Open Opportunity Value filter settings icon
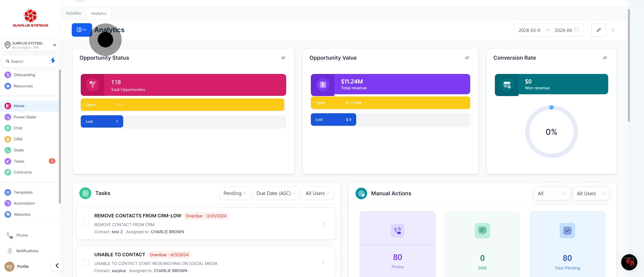 coord(467,58)
